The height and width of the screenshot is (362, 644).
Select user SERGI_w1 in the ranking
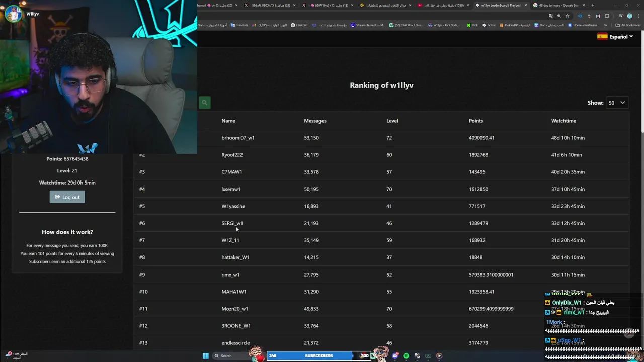[232, 223]
